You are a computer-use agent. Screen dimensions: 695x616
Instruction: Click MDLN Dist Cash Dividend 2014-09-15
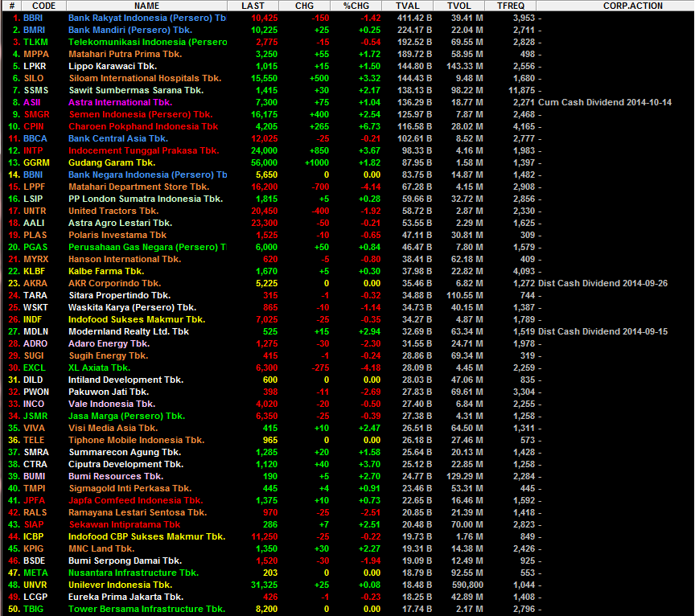point(602,331)
